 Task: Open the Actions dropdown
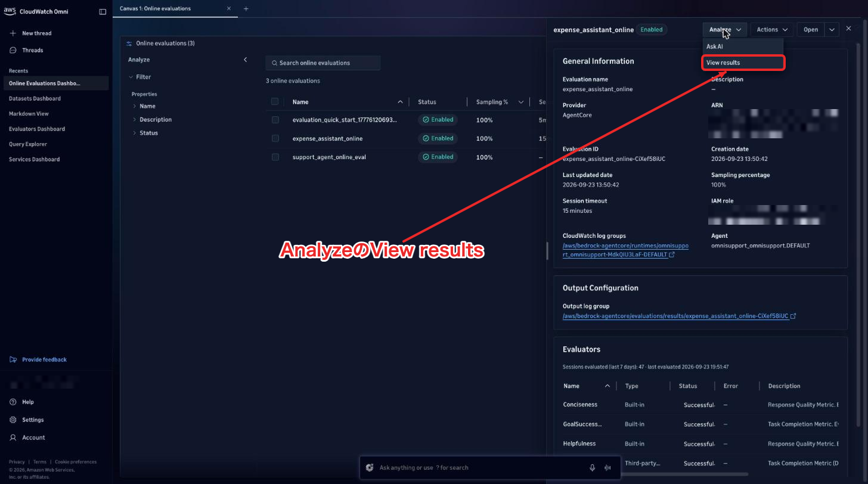(x=771, y=29)
